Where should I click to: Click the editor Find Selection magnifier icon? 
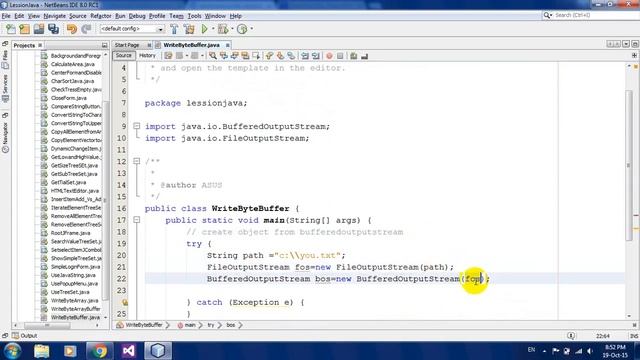(213, 56)
